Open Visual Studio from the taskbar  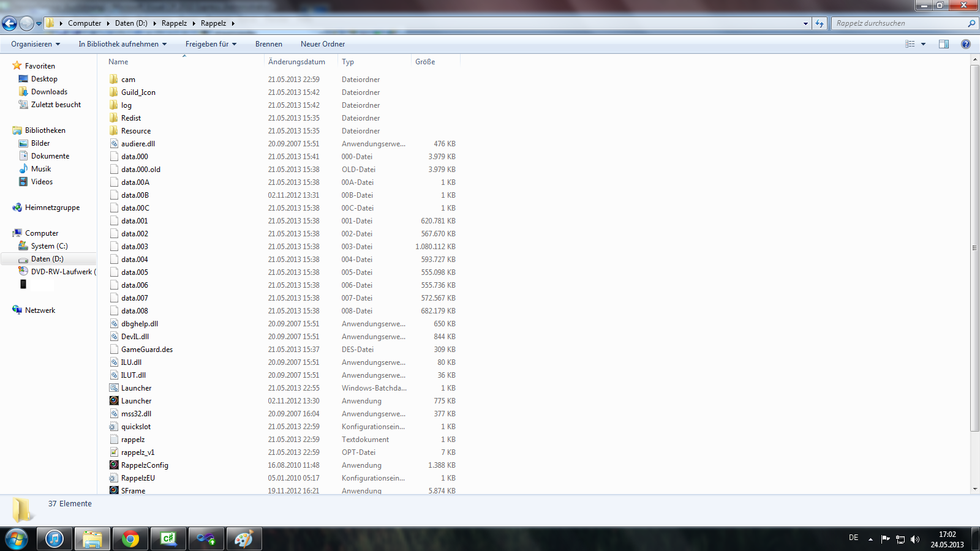point(206,539)
